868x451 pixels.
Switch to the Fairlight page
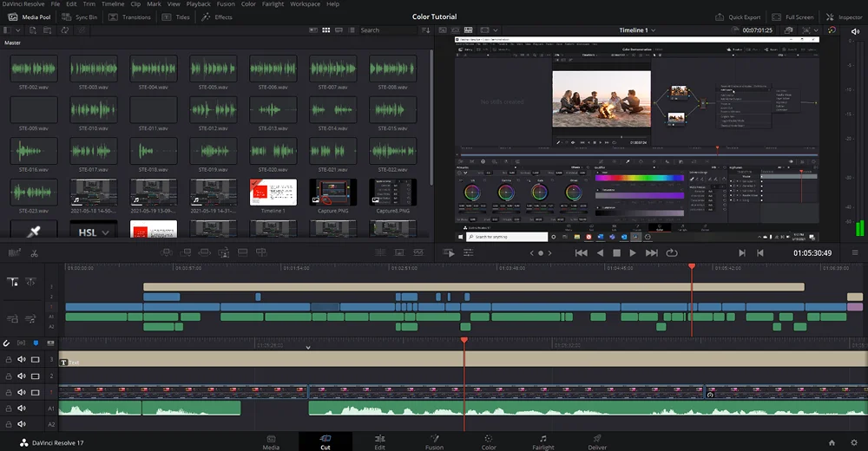point(543,442)
